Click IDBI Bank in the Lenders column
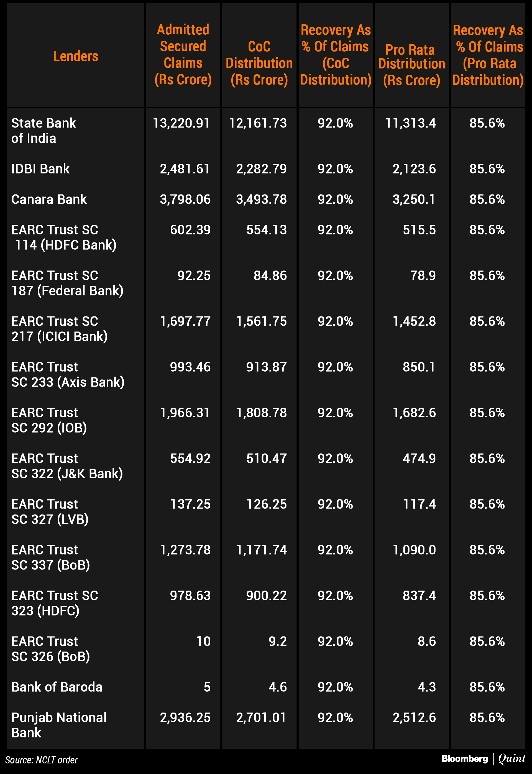Image resolution: width=532 pixels, height=774 pixels. [40, 169]
